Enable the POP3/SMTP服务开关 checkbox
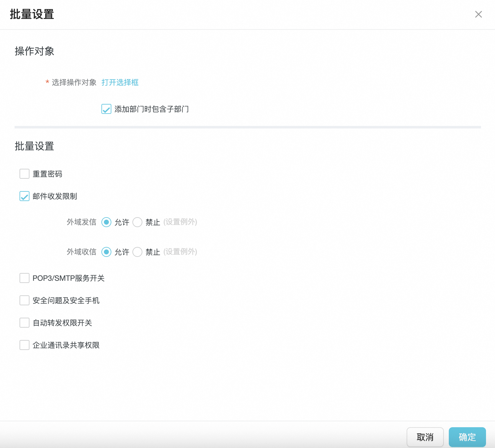495x448 pixels. pyautogui.click(x=25, y=278)
